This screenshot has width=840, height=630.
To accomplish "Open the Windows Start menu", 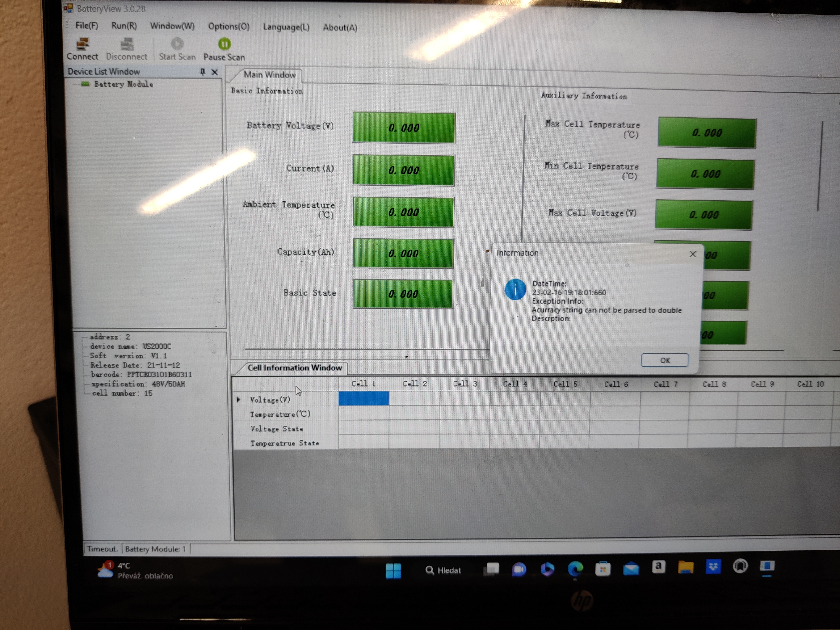I will click(x=393, y=570).
